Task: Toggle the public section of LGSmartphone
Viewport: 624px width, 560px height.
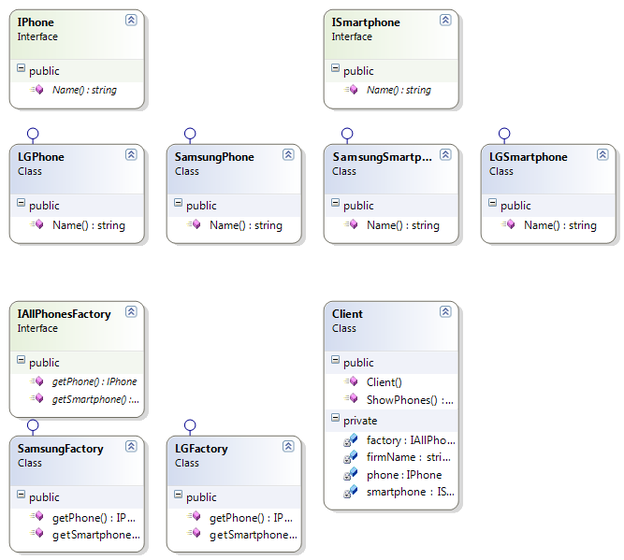Action: [493, 205]
